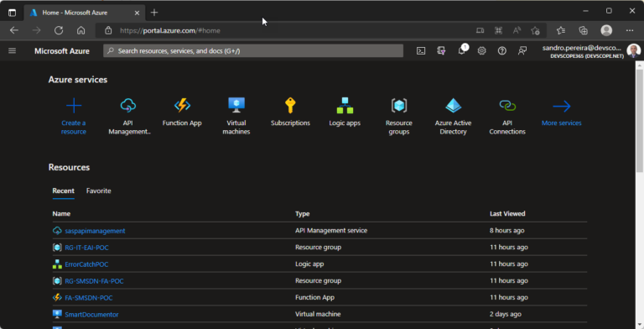This screenshot has height=329, width=644.
Task: Open Read aloud icon in address bar
Action: [x=517, y=30]
